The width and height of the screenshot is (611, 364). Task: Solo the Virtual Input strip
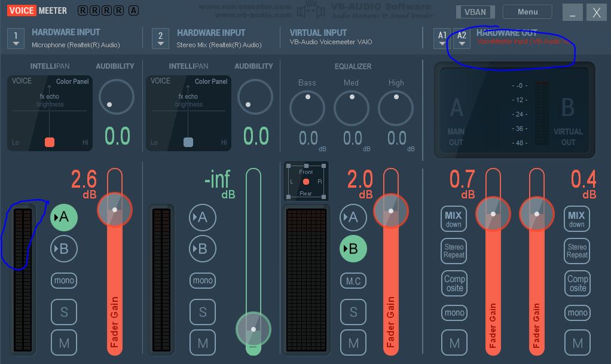click(353, 312)
